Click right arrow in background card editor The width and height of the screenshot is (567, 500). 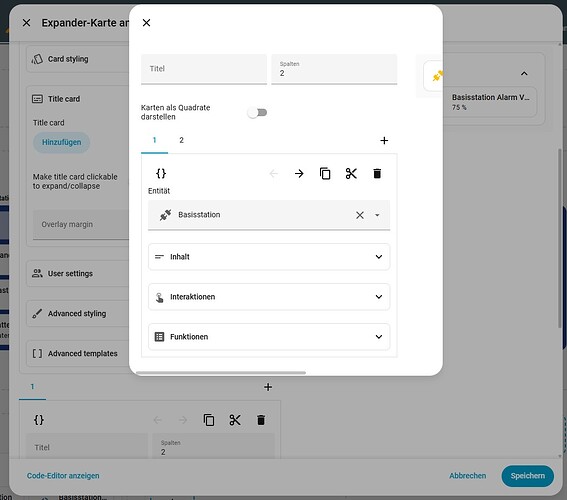(183, 420)
